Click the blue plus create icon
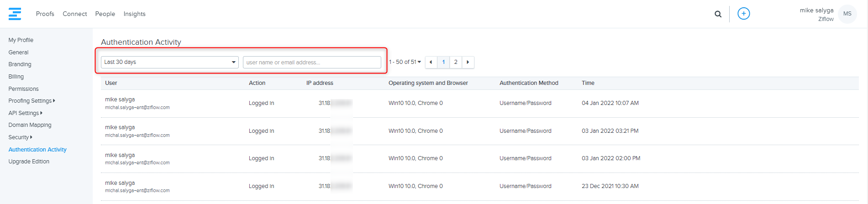 [x=743, y=14]
